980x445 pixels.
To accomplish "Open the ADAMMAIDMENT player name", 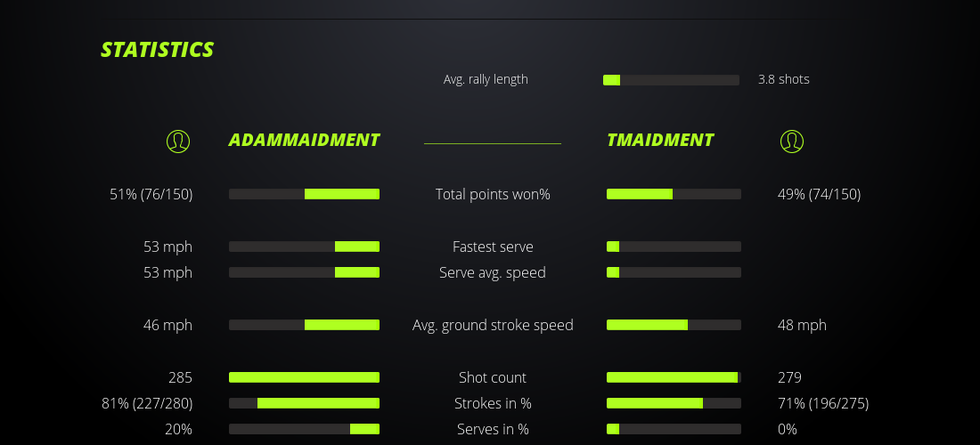I will [x=304, y=140].
